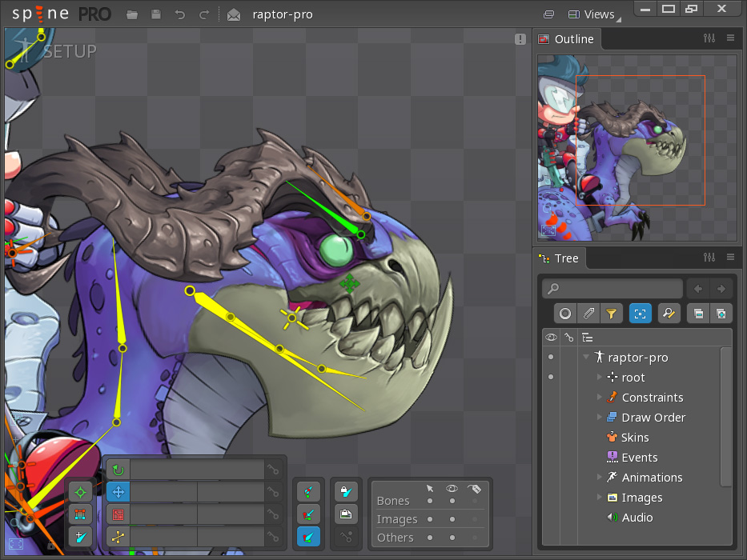Select the Rotate tool
The width and height of the screenshot is (747, 560).
coord(118,470)
